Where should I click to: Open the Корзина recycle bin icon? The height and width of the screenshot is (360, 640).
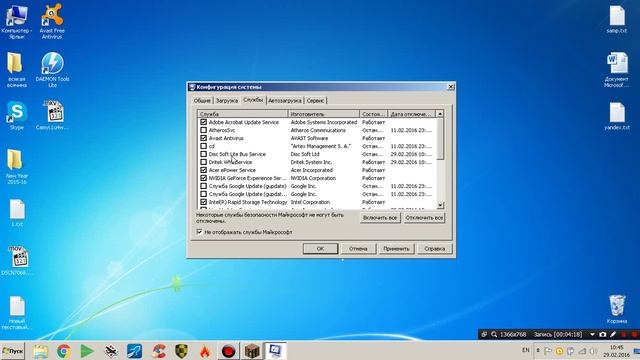pyautogui.click(x=617, y=309)
